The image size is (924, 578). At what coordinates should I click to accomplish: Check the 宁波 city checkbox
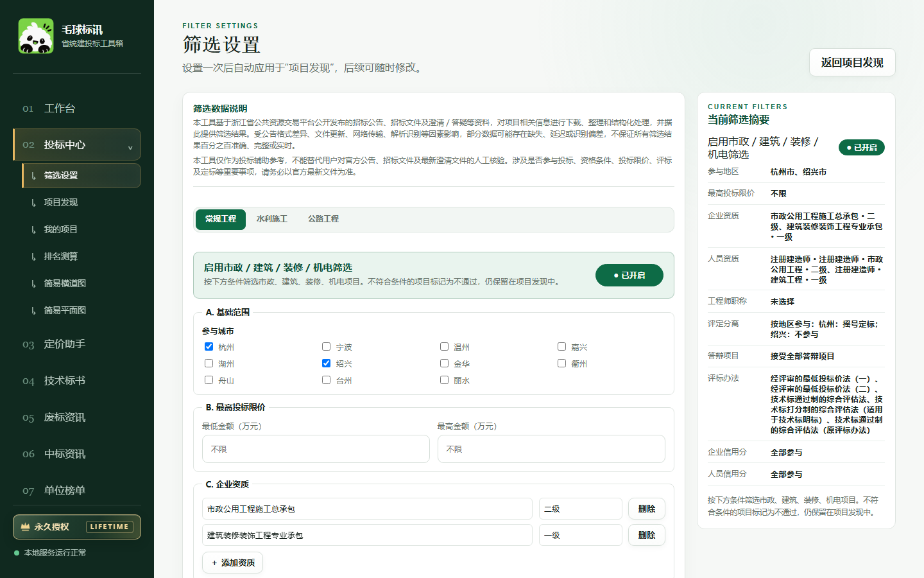pyautogui.click(x=326, y=347)
